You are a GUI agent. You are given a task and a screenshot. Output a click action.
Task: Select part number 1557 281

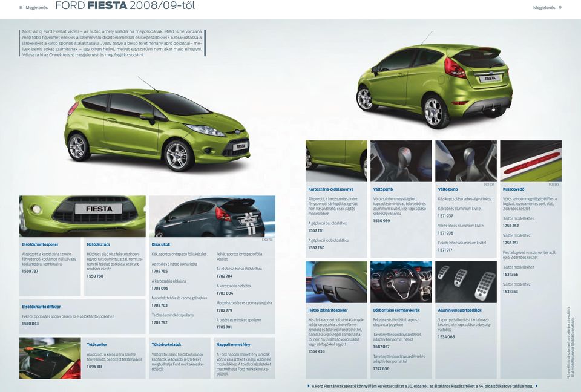316,230
